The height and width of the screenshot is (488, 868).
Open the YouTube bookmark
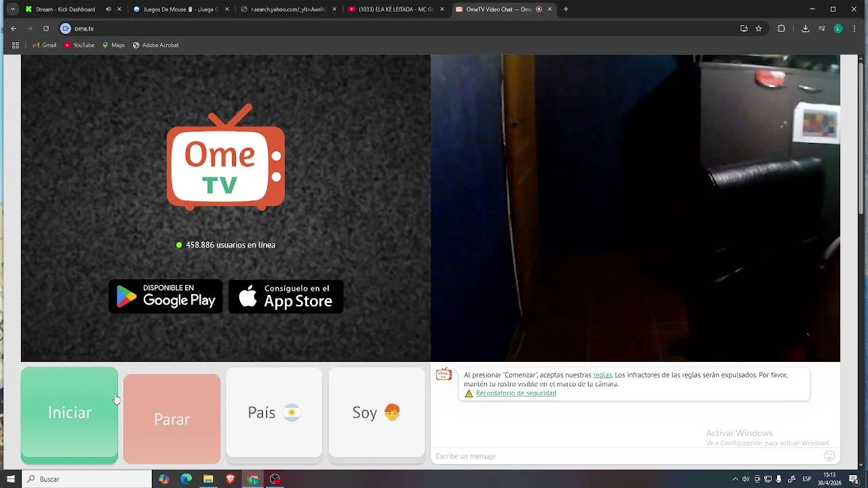79,45
